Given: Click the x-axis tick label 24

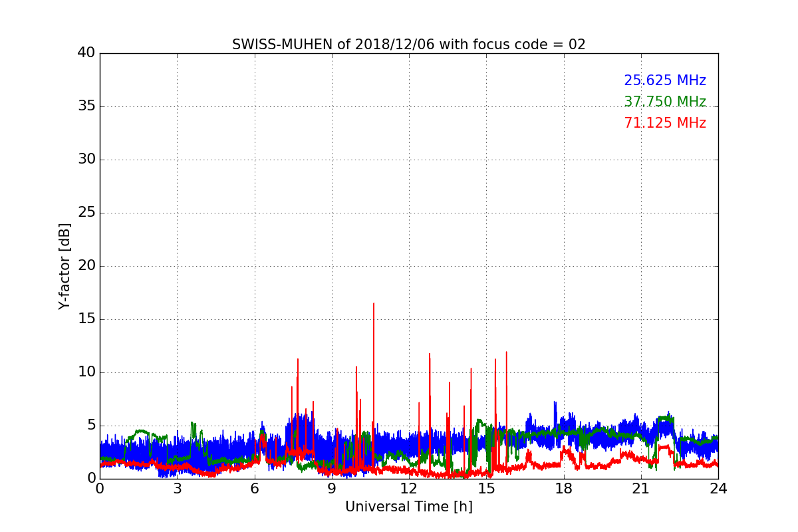Looking at the screenshot, I should click(x=718, y=489).
